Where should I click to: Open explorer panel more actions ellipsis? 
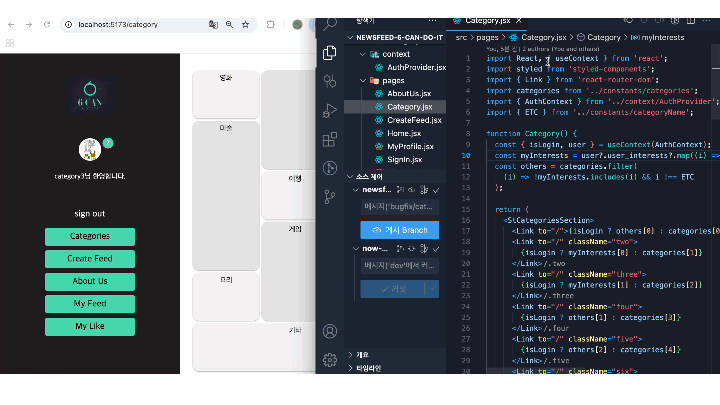click(432, 21)
